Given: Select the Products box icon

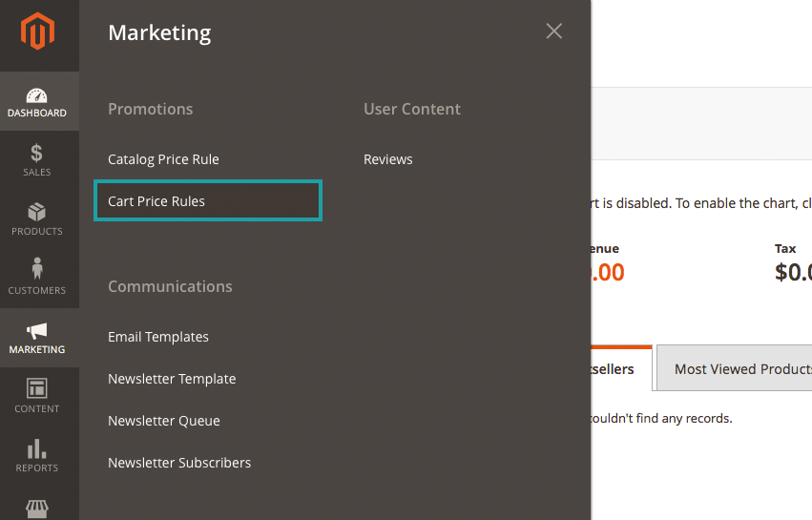Looking at the screenshot, I should pyautogui.click(x=37, y=212).
